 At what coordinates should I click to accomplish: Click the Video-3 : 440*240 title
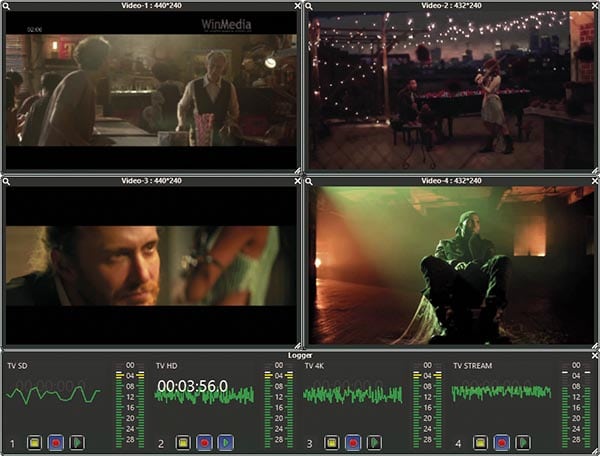point(152,181)
